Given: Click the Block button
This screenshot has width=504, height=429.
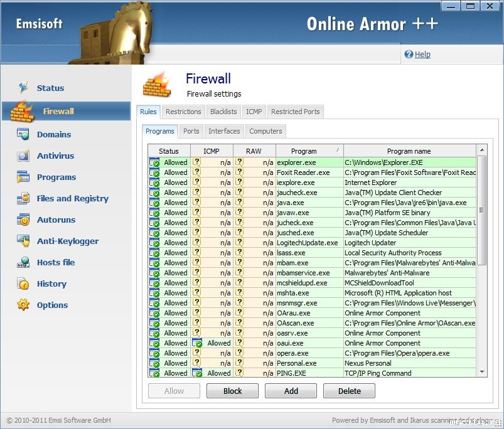Looking at the screenshot, I should tap(232, 391).
